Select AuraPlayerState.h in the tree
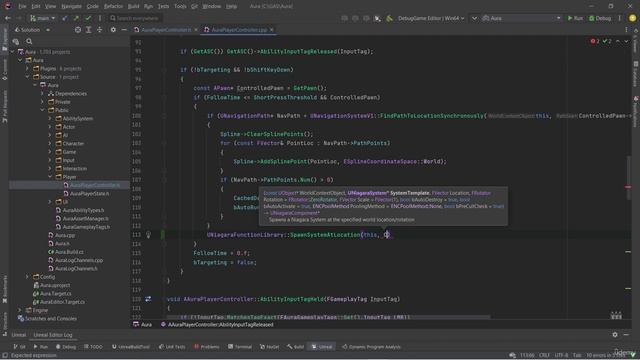640x360 pixels. pos(89,194)
